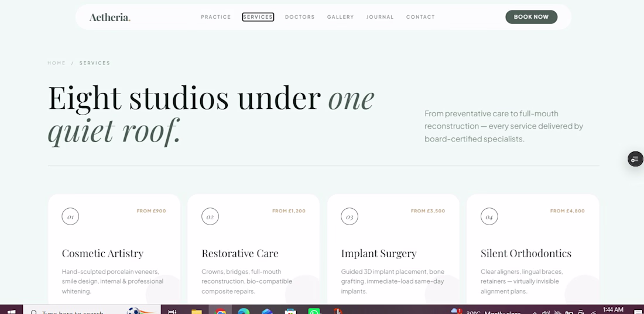Click the 01 circle on Cosmetic Artistry
The height and width of the screenshot is (314, 644).
coord(70,216)
